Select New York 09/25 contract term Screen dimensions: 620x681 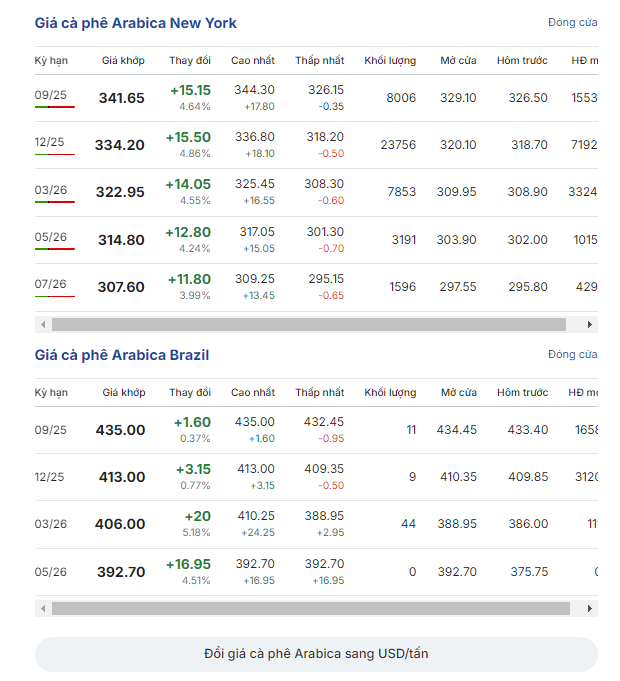pos(51,95)
